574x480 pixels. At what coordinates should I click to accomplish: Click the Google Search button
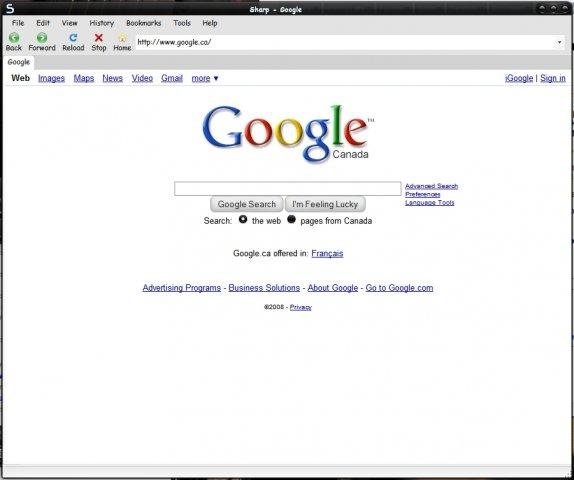(246, 204)
